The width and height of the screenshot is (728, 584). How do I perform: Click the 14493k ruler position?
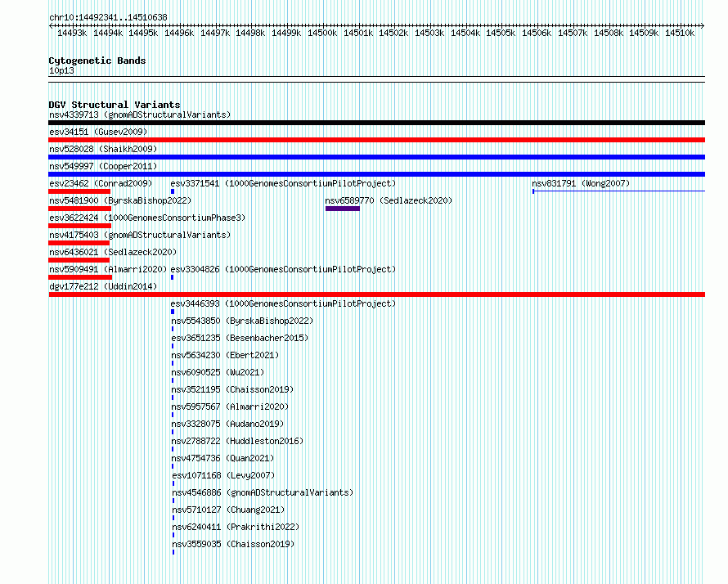point(72,33)
